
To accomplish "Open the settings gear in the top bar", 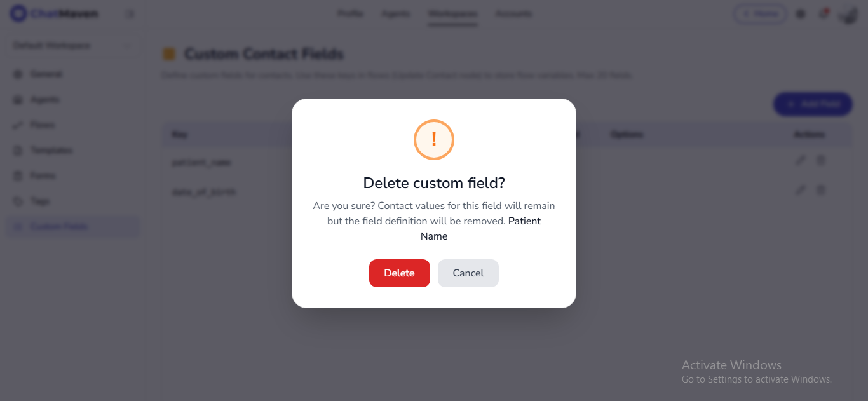I will coord(800,13).
